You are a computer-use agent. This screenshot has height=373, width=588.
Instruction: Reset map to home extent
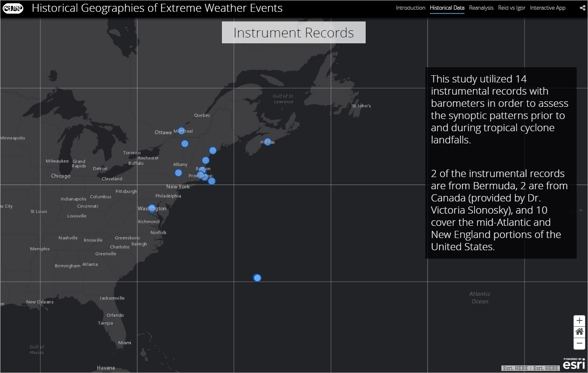coord(579,332)
